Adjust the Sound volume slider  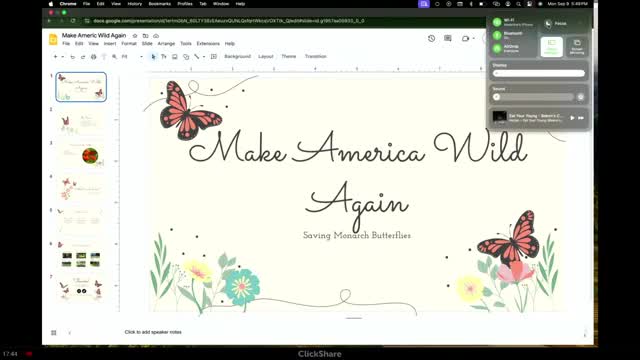[533, 97]
